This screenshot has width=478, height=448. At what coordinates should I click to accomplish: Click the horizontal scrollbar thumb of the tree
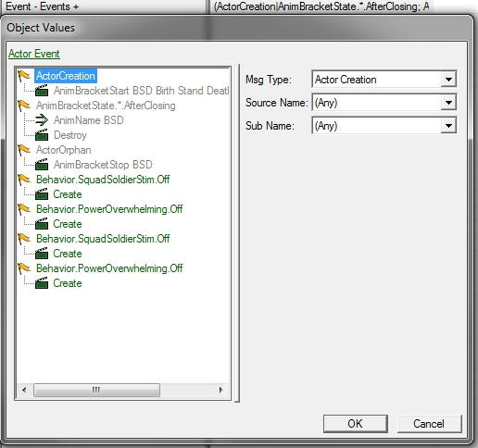pos(96,390)
